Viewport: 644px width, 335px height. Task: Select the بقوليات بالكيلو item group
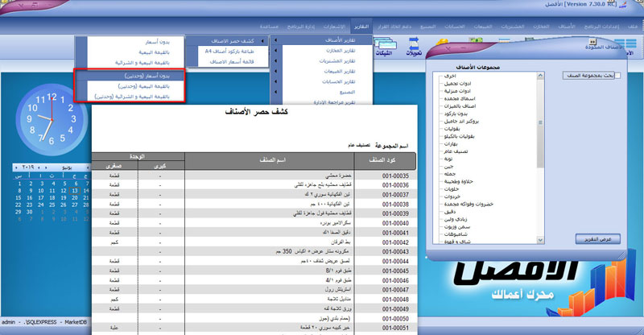tap(459, 136)
